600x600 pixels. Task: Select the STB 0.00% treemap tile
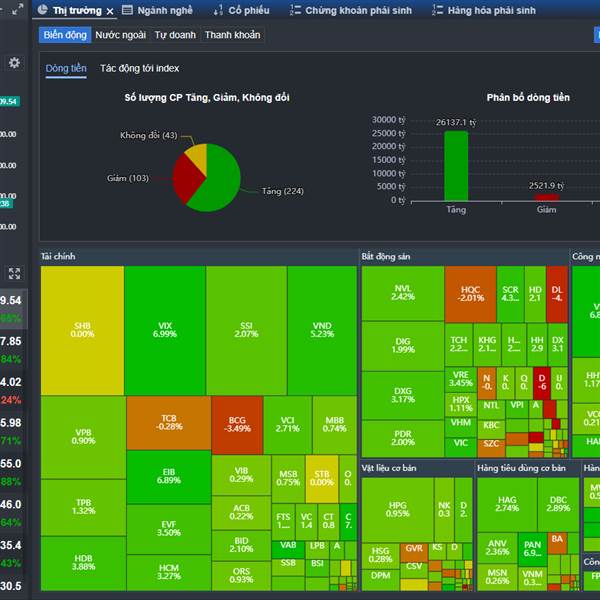322,479
